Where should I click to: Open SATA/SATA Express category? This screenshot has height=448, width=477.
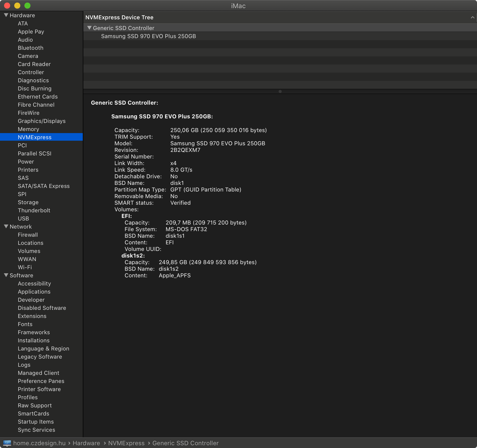[x=44, y=186]
